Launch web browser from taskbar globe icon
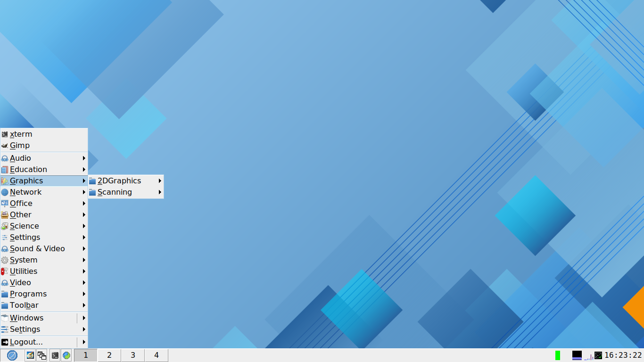The image size is (644, 362). click(x=66, y=355)
